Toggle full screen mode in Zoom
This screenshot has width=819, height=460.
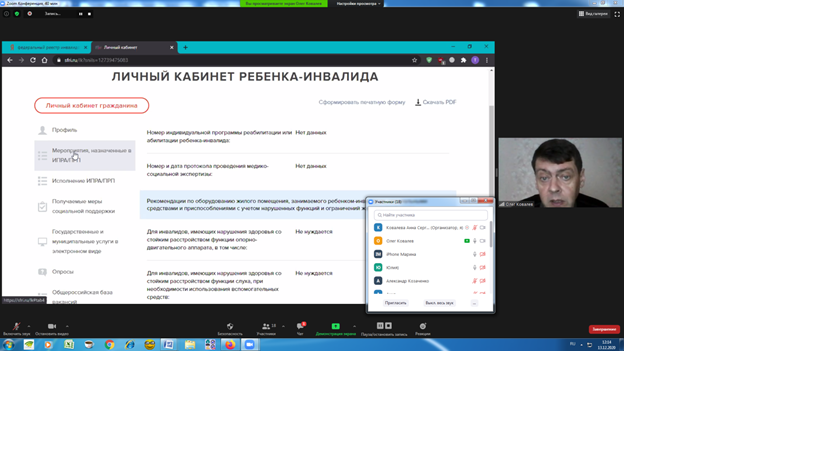[x=617, y=14]
